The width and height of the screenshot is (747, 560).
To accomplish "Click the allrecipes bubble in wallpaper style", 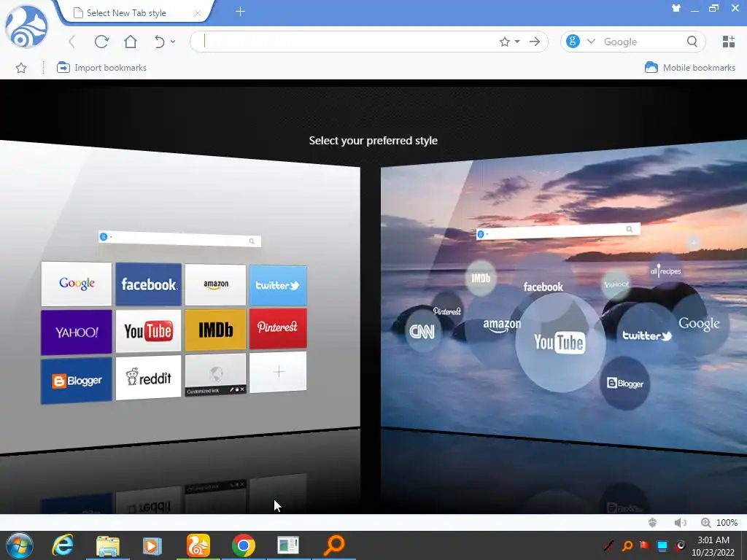I will [665, 271].
